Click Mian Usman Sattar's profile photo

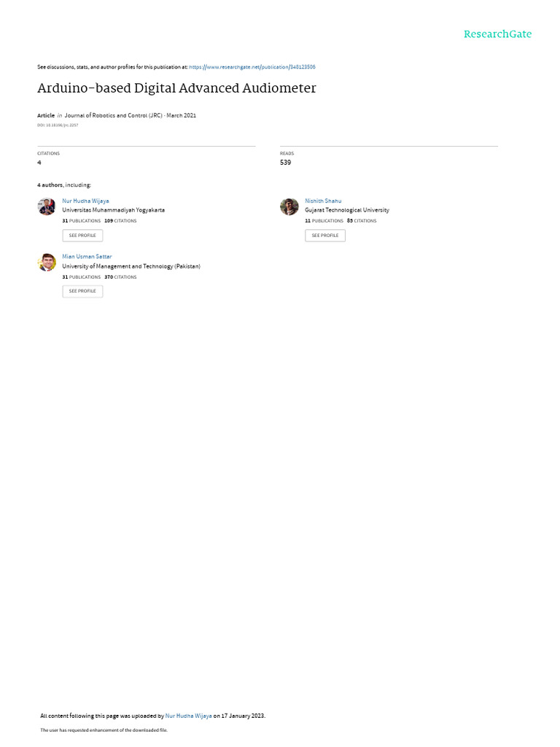[x=47, y=263]
